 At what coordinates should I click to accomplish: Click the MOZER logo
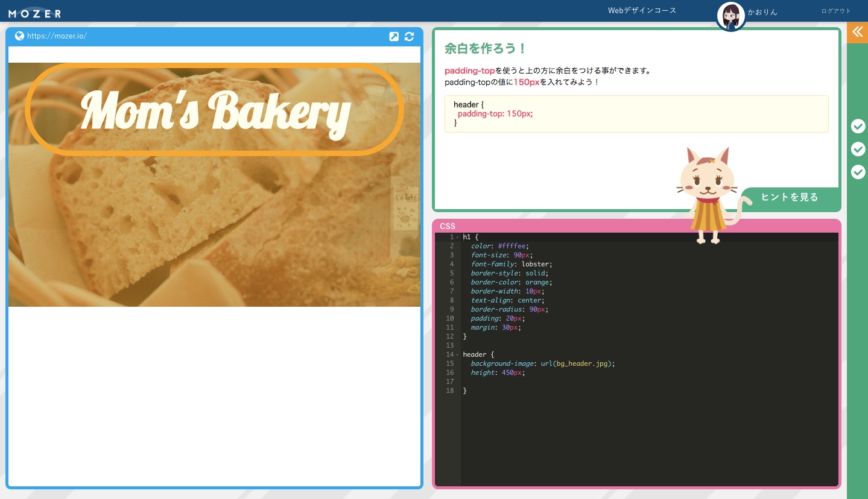pyautogui.click(x=34, y=12)
